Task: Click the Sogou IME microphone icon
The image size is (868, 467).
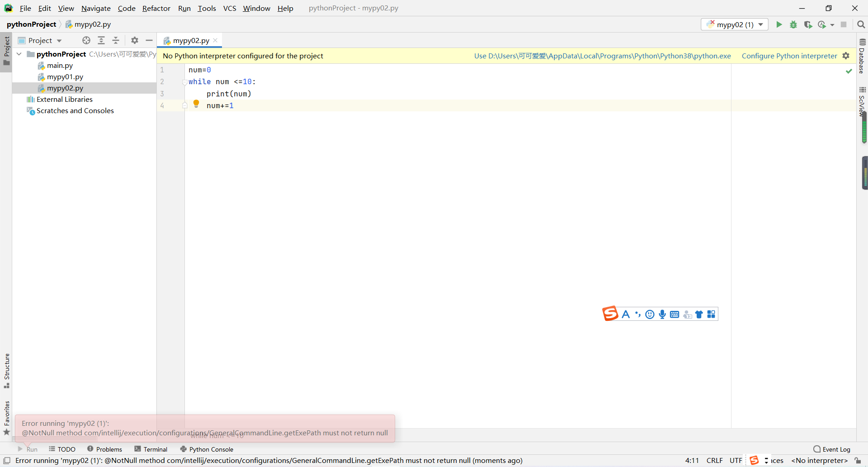Action: point(662,314)
